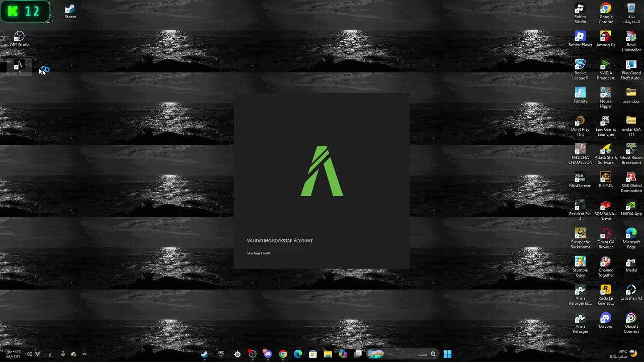The height and width of the screenshot is (362, 644).
Task: Open the Wi-Fi network tray icon
Action: (x=37, y=354)
